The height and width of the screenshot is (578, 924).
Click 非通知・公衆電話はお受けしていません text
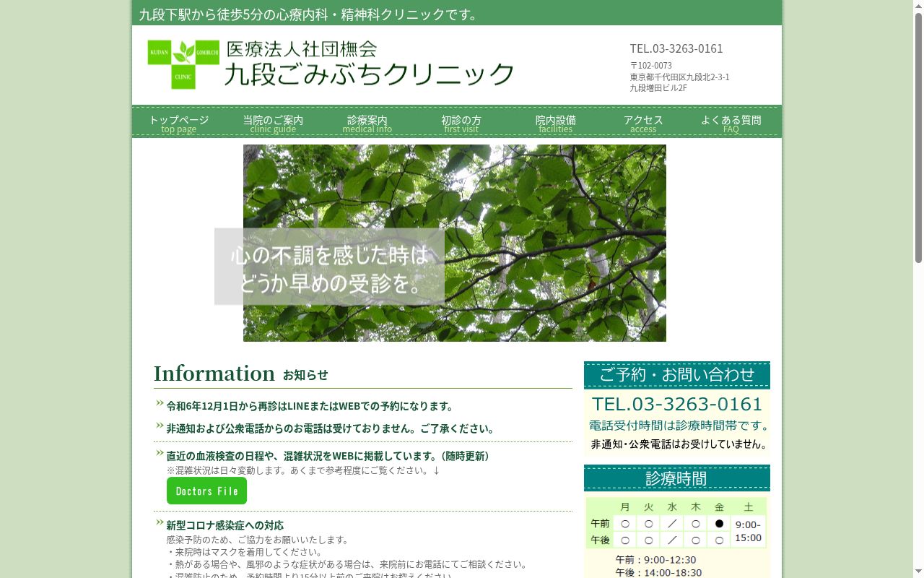click(679, 444)
